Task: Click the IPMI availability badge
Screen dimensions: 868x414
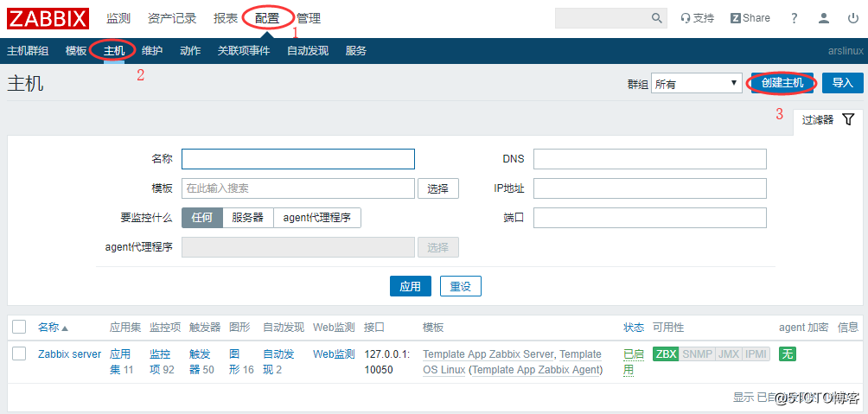Action: [x=756, y=354]
